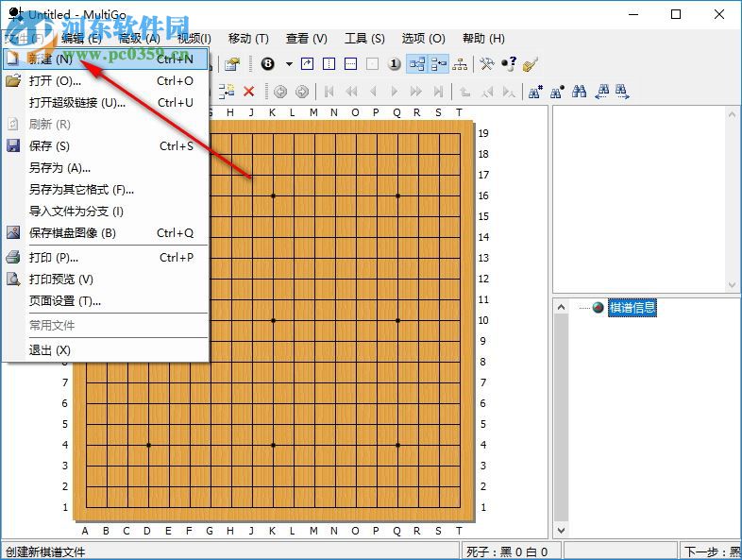Toggle the highlighted branch tree view icon
The width and height of the screenshot is (742, 560).
417,64
